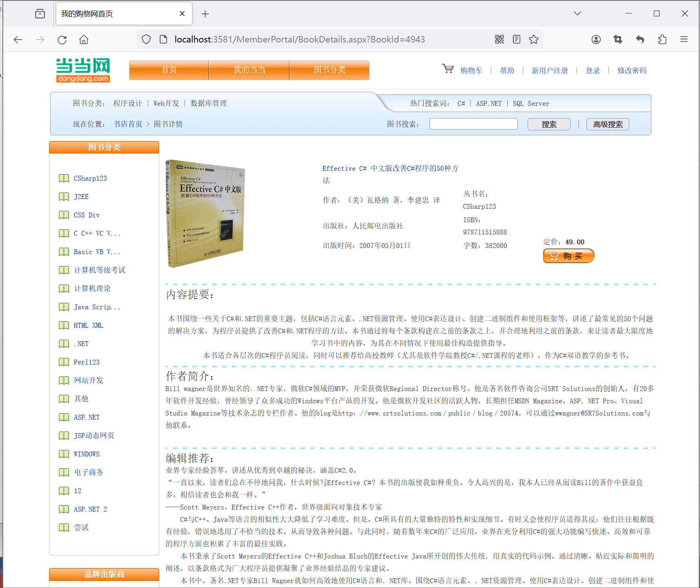Click the crop screenshot icon in toolbar
Viewport: 700px width, 588px height.
[x=618, y=39]
